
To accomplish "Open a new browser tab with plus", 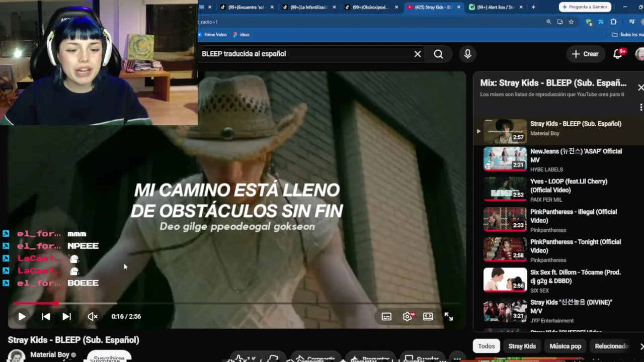I will pos(533,7).
